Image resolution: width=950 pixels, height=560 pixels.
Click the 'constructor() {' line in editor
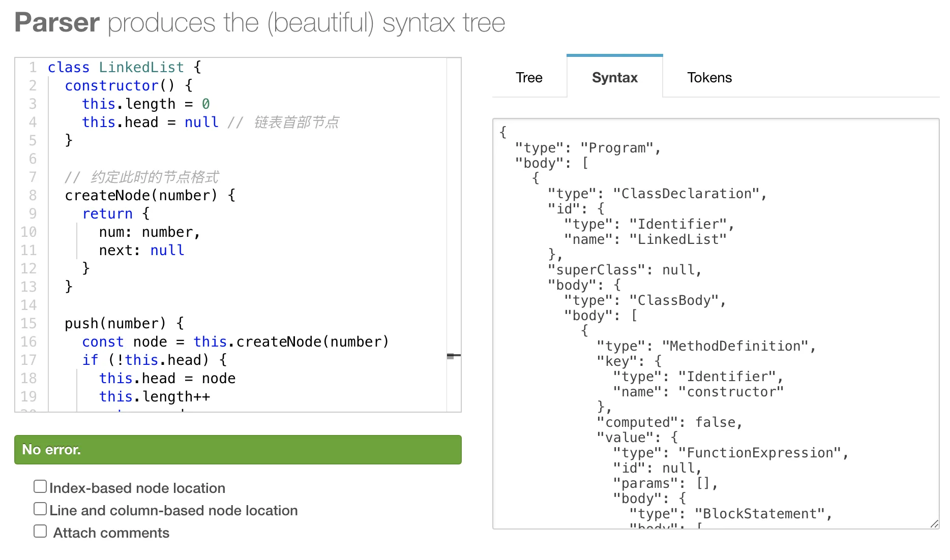129,85
